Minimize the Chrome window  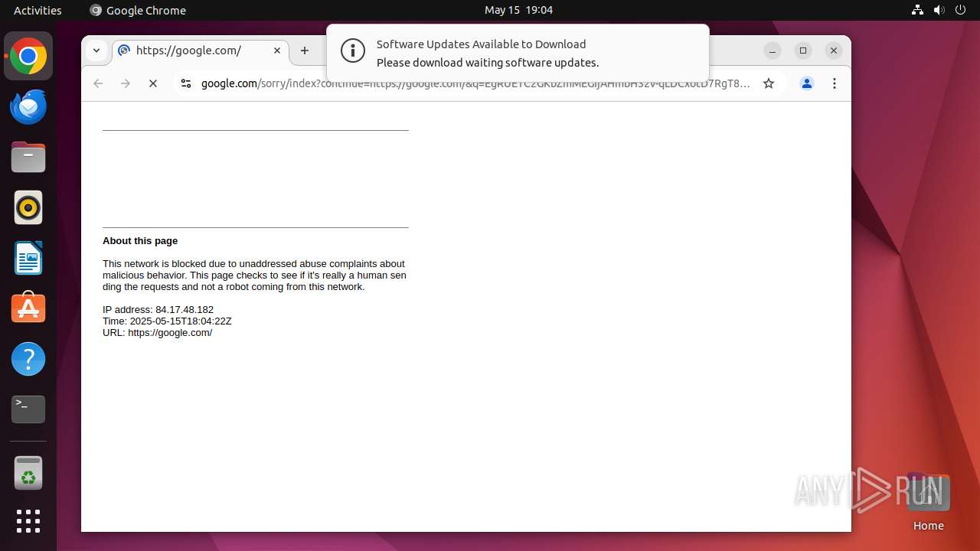tap(773, 51)
